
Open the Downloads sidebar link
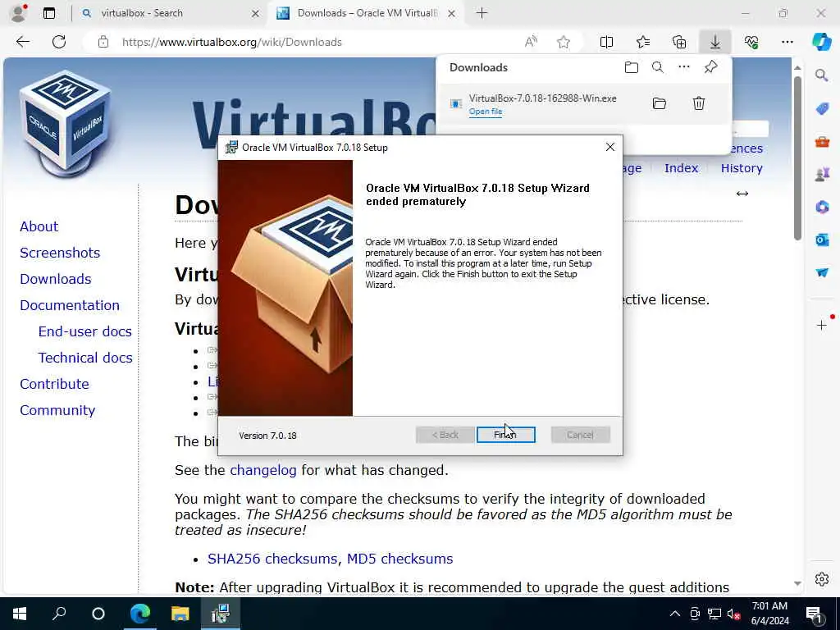tap(56, 279)
